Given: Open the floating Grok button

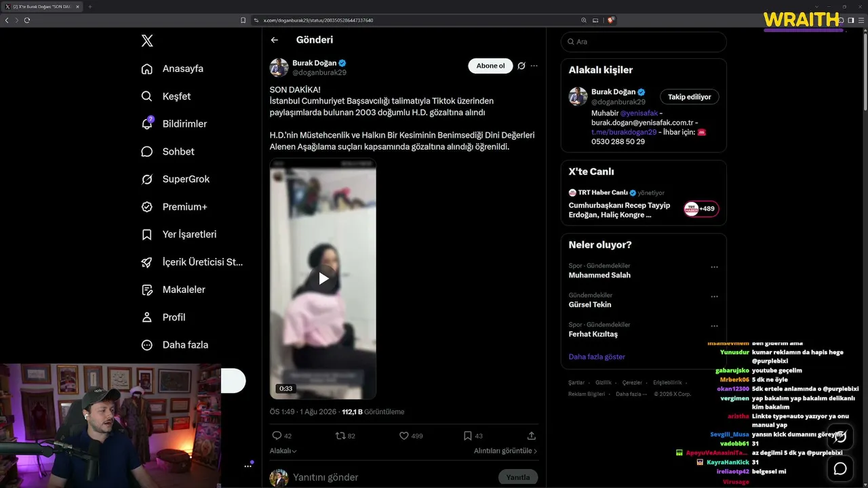Looking at the screenshot, I should pos(840,436).
